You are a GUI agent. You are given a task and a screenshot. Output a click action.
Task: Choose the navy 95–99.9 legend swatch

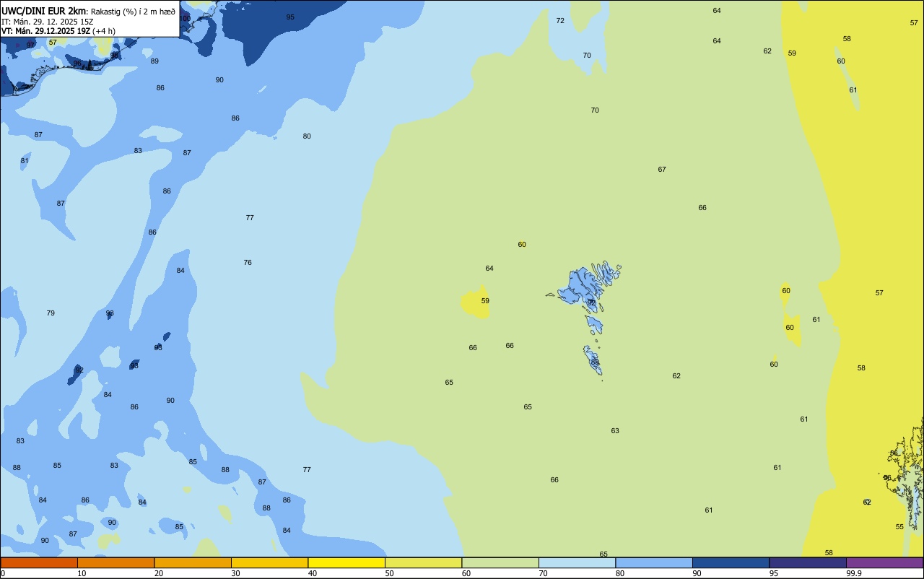tap(808, 562)
